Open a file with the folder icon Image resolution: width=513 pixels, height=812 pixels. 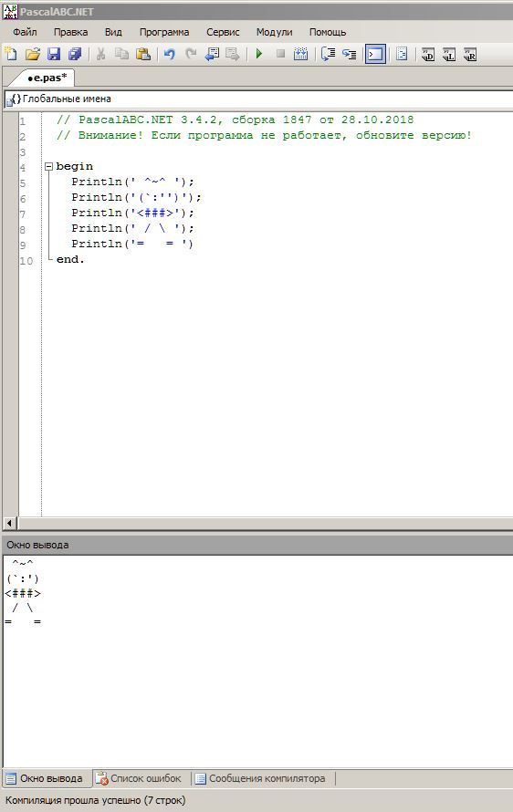tap(33, 54)
